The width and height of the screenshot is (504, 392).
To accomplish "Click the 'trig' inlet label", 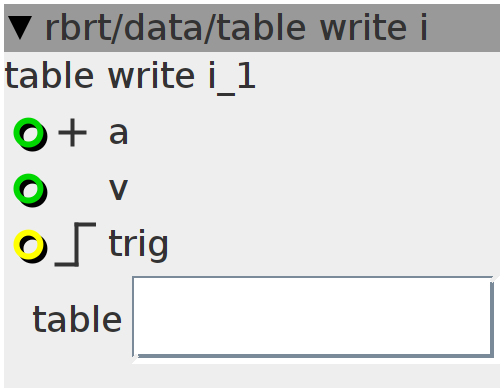I will [x=138, y=244].
